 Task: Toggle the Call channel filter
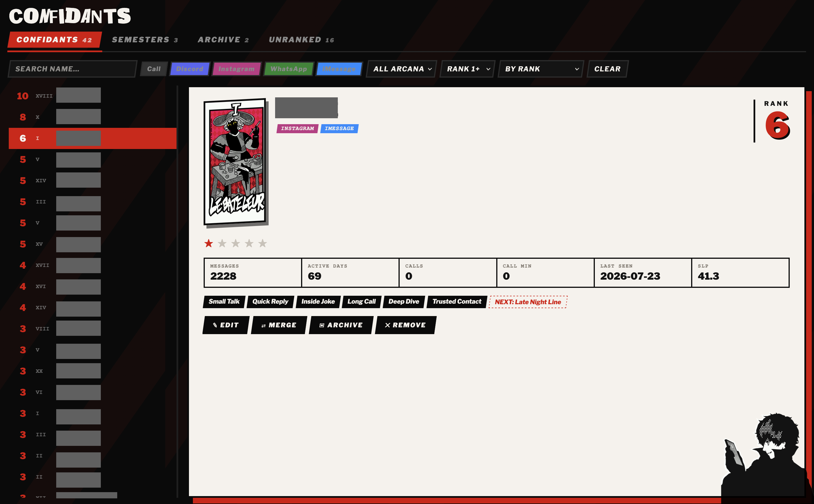(x=154, y=69)
